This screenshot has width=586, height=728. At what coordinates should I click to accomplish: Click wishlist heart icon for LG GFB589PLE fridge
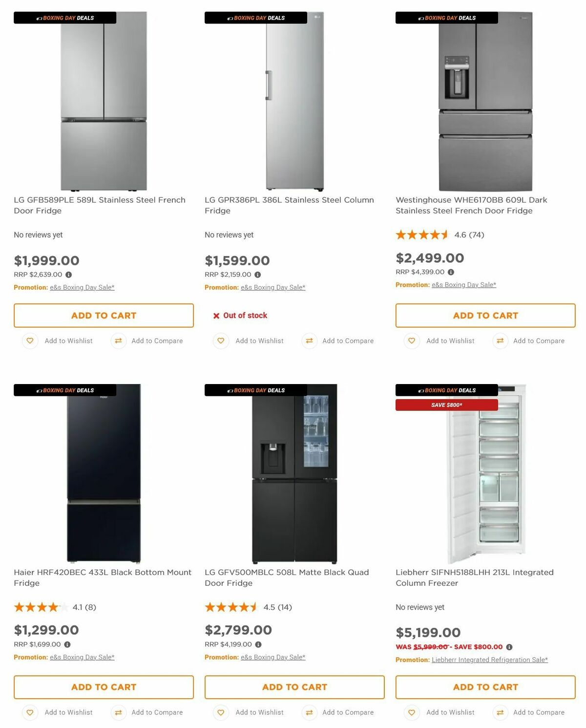click(30, 341)
